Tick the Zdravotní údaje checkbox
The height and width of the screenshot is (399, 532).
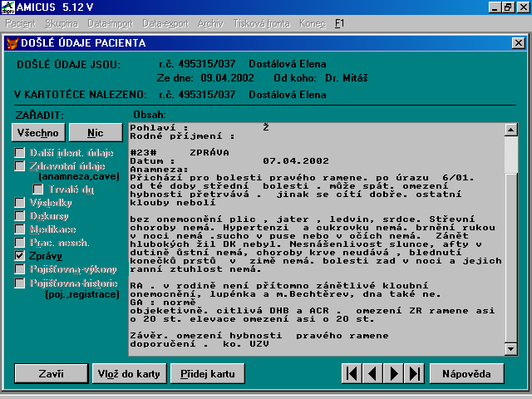point(20,166)
